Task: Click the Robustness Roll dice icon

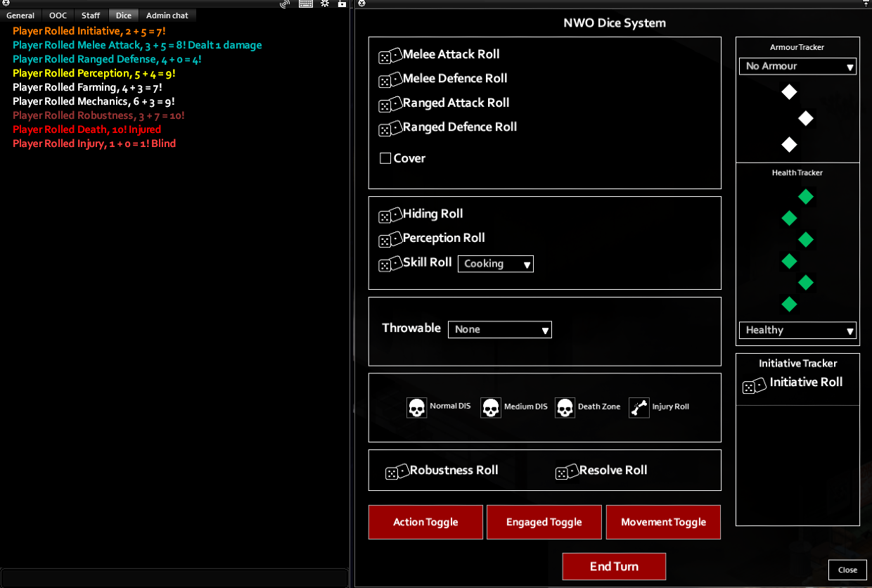Action: (x=397, y=472)
